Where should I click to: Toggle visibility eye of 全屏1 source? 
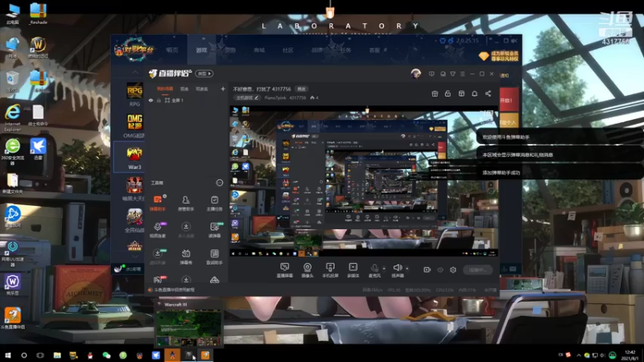coord(151,100)
